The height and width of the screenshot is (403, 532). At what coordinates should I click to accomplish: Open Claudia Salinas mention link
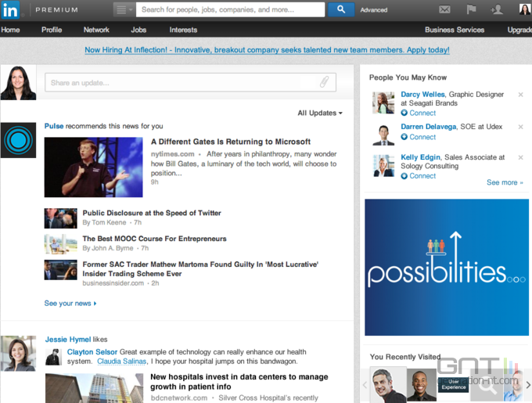pos(122,362)
